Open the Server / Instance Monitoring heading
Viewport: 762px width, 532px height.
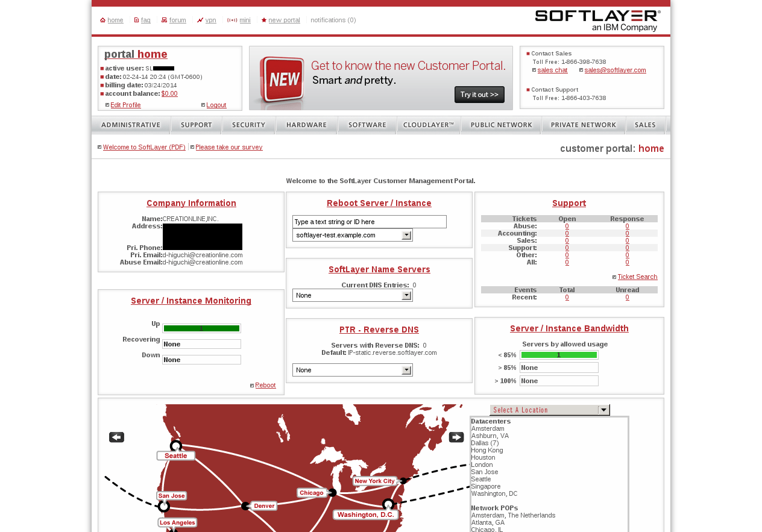191,301
